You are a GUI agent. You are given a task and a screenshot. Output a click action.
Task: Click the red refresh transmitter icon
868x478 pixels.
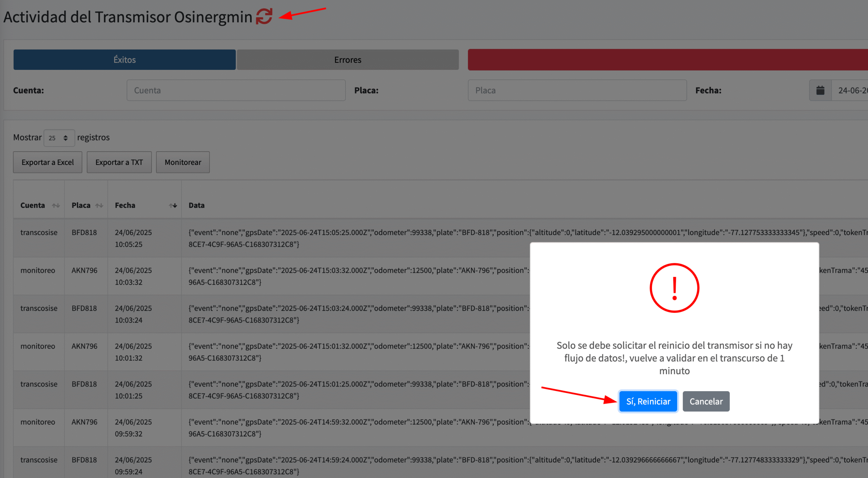pyautogui.click(x=264, y=16)
